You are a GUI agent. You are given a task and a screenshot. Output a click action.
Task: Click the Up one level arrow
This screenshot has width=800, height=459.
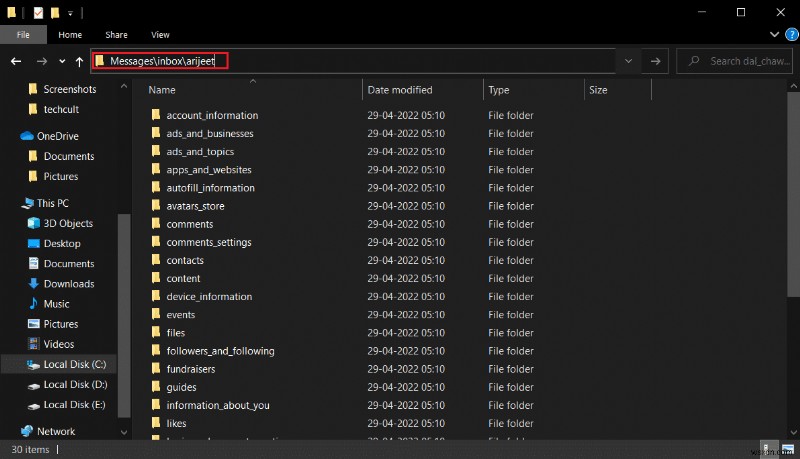coord(80,61)
